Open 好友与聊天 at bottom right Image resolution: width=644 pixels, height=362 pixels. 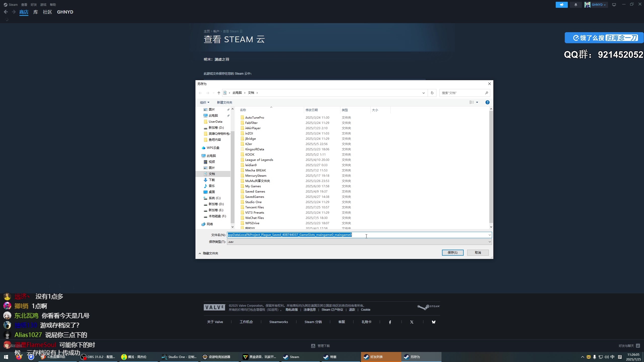(629, 346)
